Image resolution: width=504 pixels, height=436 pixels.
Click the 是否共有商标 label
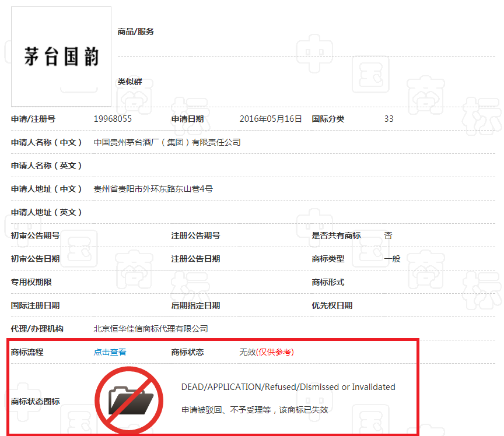[x=336, y=235]
